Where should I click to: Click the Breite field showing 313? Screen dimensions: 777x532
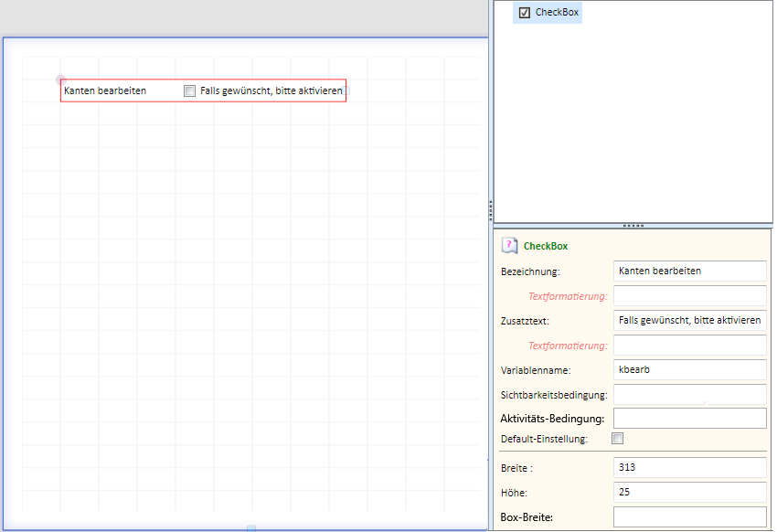(x=690, y=468)
